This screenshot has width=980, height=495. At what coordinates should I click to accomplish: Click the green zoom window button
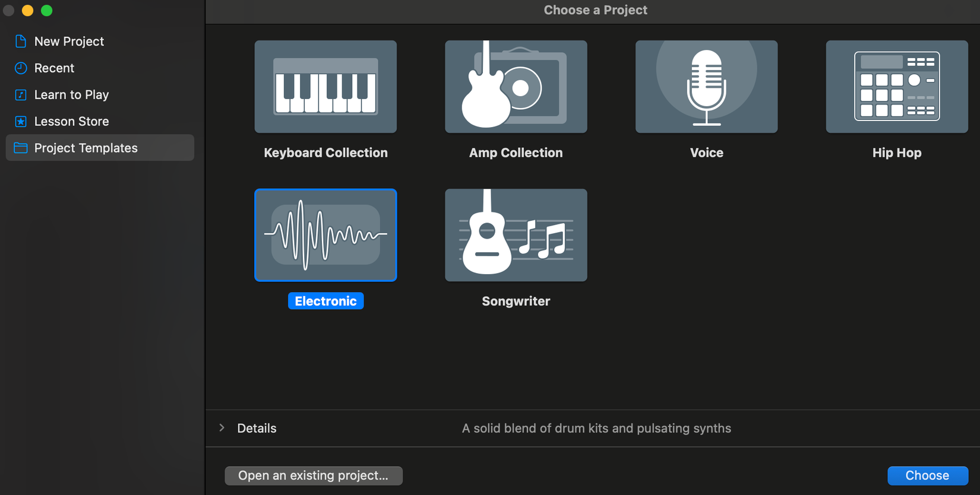click(x=46, y=10)
